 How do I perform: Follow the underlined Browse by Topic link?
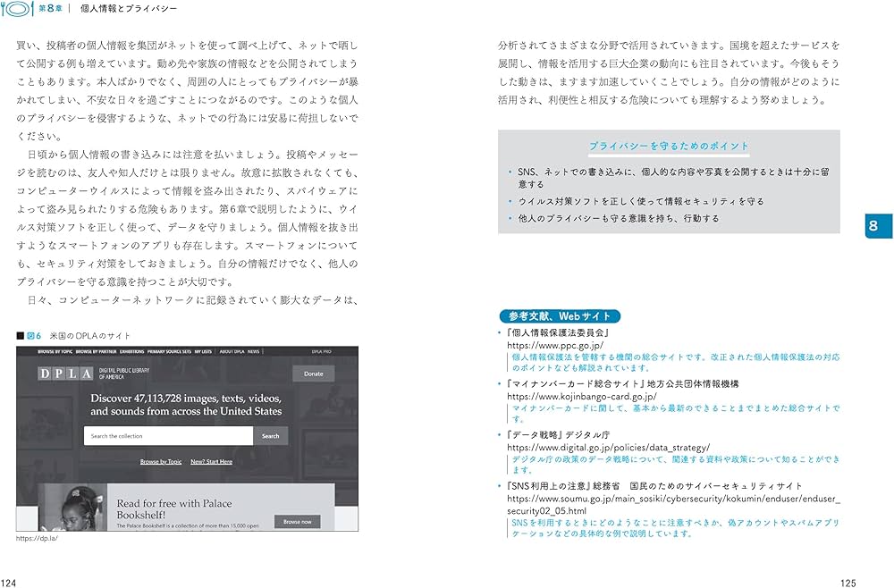tap(161, 462)
